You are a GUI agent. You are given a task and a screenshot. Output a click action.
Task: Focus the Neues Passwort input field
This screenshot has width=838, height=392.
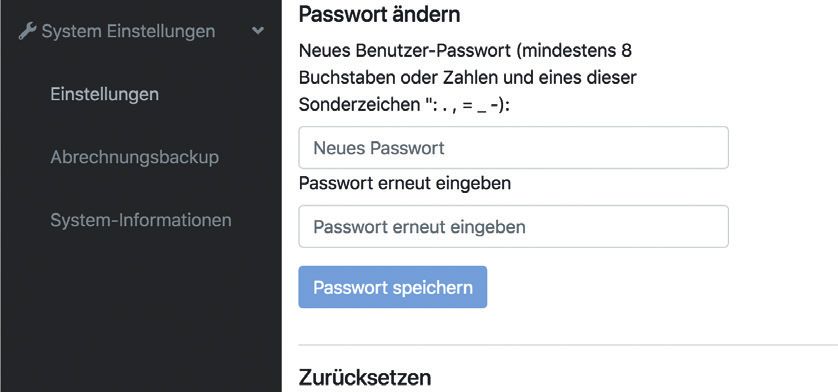[514, 148]
